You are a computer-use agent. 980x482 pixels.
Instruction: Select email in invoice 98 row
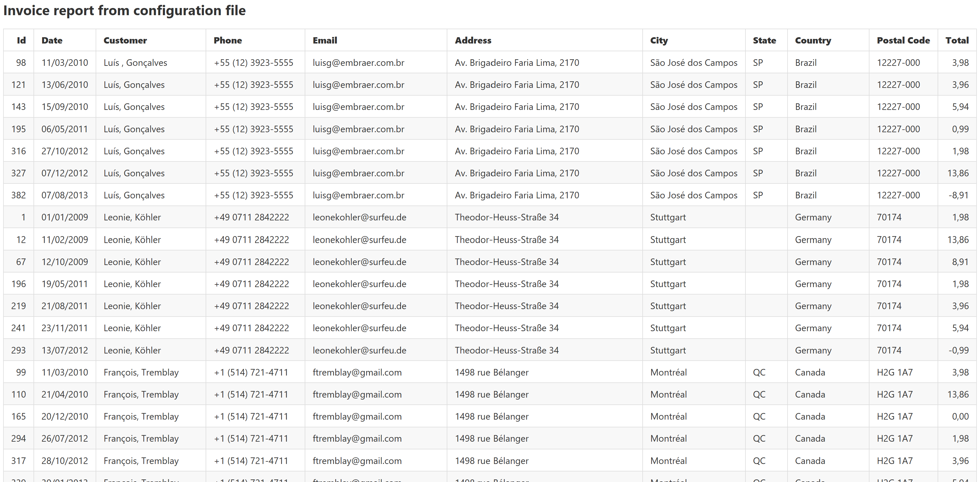(358, 63)
